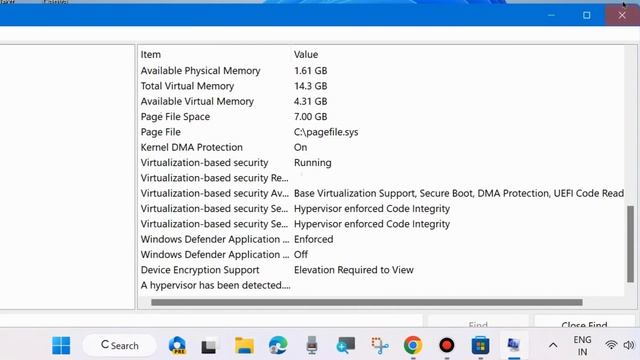The width and height of the screenshot is (640, 360).
Task: Open Google Chrome from the taskbar
Action: [413, 345]
